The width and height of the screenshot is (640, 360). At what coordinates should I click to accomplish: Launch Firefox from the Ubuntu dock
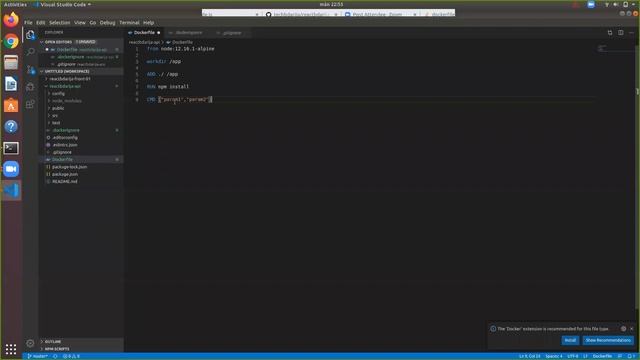pyautogui.click(x=11, y=20)
